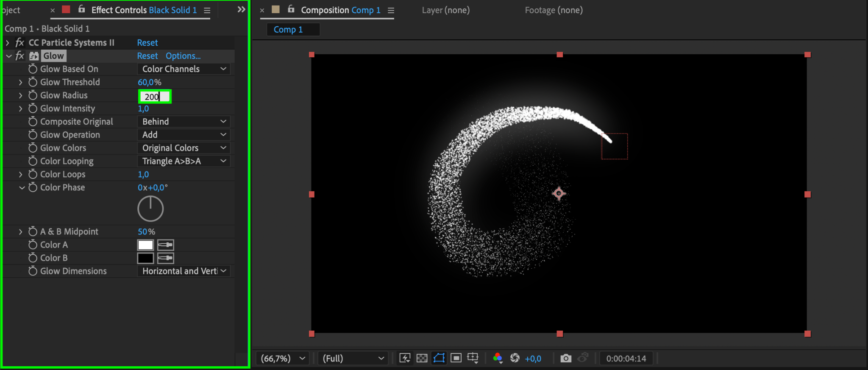Open the magnification ratio dropdown
The image size is (868, 370).
283,359
